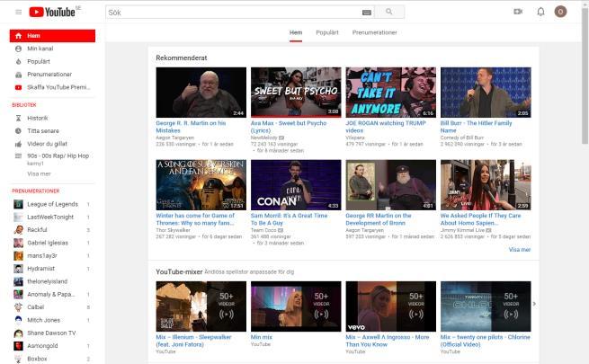
Task: Click the Asmongold channel avatar
Action: point(18,346)
